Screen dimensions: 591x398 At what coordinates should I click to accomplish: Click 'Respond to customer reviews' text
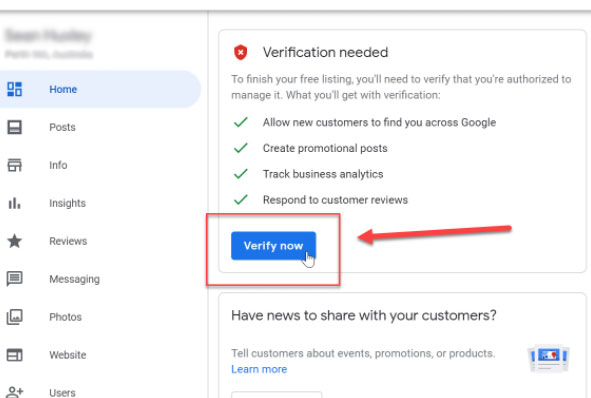[335, 200]
